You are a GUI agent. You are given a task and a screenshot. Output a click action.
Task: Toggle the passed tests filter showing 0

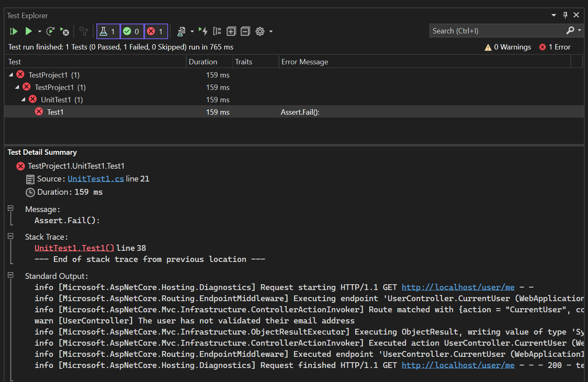coord(132,31)
